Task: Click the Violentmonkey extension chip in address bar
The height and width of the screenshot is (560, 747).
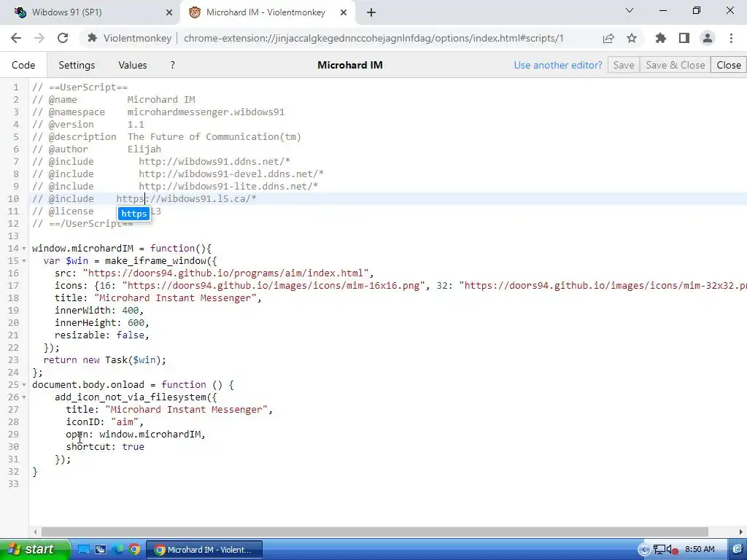Action: pos(130,38)
